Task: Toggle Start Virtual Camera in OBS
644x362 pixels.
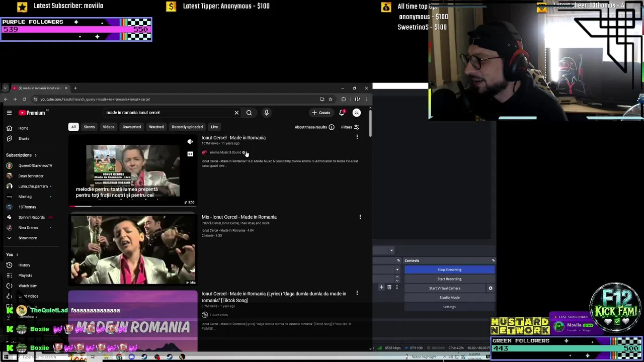Action: 445,288
